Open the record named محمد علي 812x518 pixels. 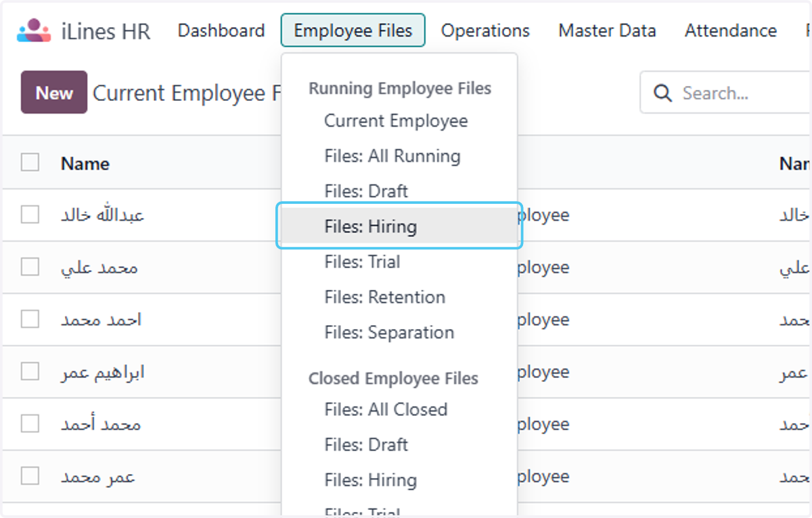pyautogui.click(x=99, y=267)
